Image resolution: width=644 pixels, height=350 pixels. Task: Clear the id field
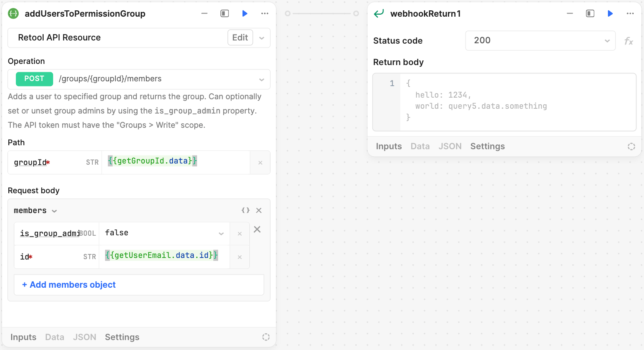(240, 257)
